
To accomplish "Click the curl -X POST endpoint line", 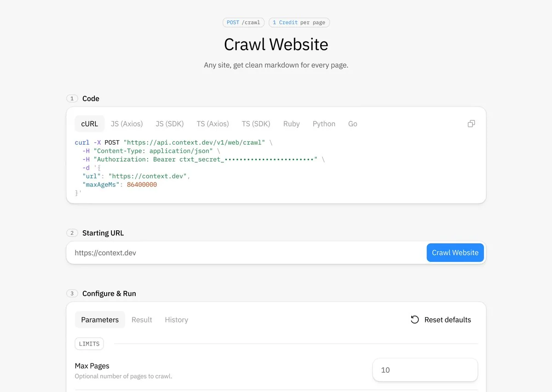I will tap(173, 142).
